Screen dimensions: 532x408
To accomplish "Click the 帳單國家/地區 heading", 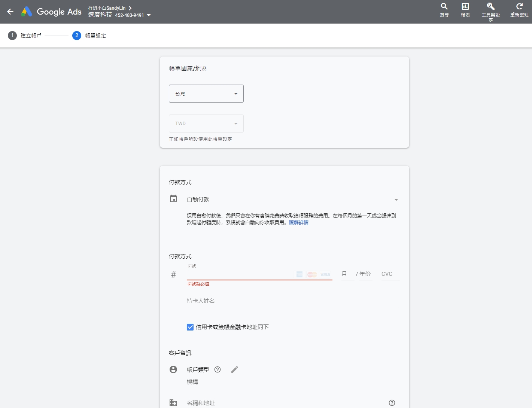I will (188, 68).
